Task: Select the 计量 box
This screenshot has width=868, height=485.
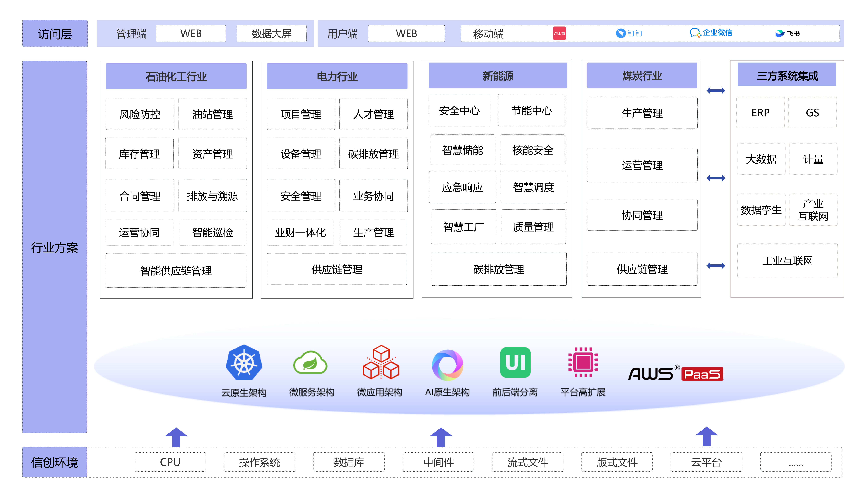Action: pyautogui.click(x=813, y=159)
